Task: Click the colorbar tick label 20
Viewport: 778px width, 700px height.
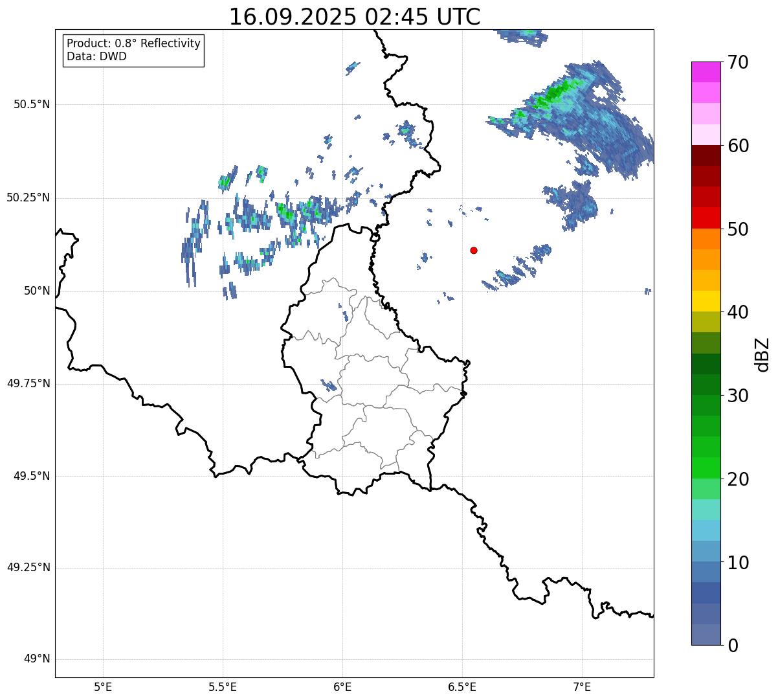Action: [738, 480]
